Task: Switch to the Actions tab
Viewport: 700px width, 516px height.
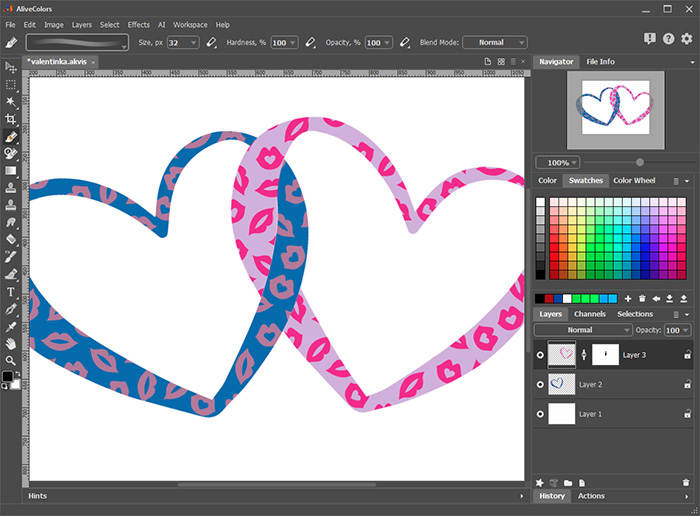Action: point(591,496)
